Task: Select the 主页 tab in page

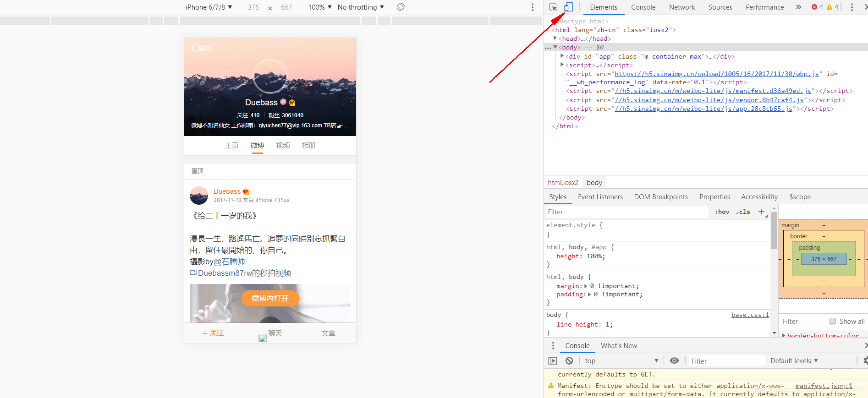Action: [x=231, y=146]
